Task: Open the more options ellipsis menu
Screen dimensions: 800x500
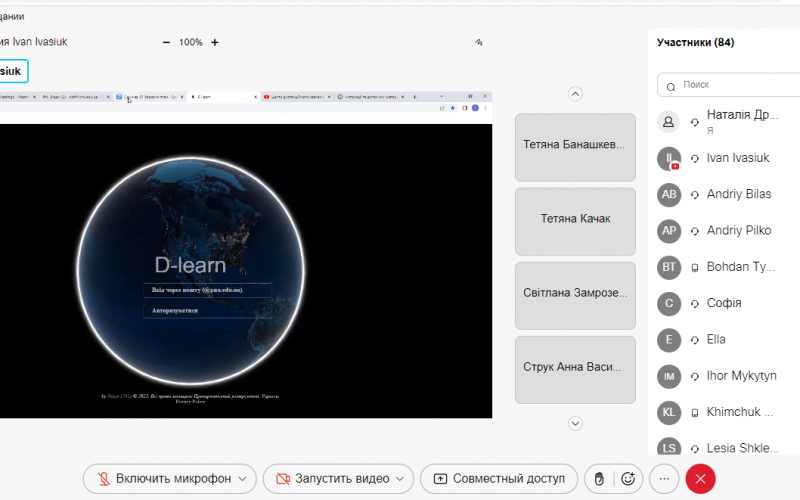Action: coord(664,479)
